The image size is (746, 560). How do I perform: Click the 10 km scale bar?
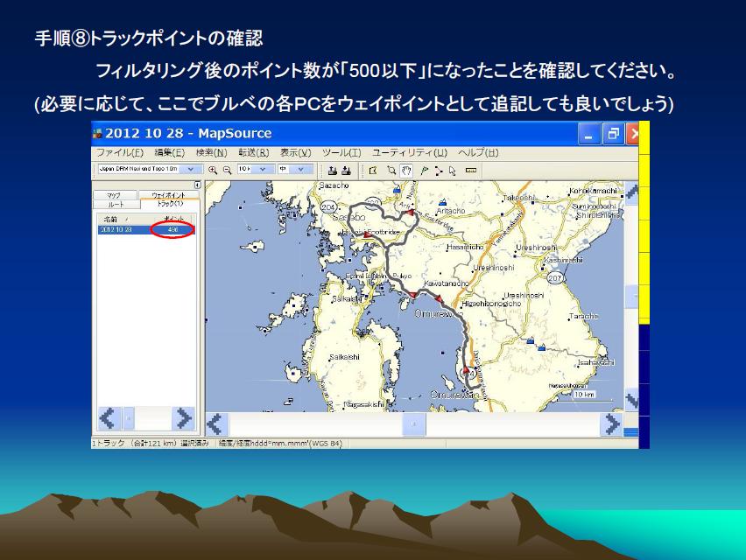pos(585,395)
